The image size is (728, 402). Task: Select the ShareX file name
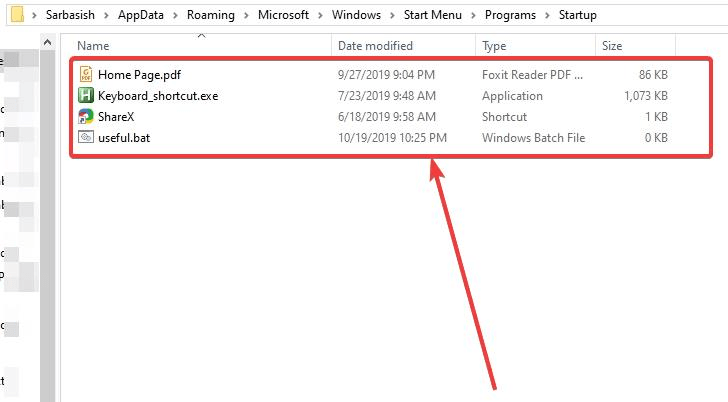coord(118,117)
